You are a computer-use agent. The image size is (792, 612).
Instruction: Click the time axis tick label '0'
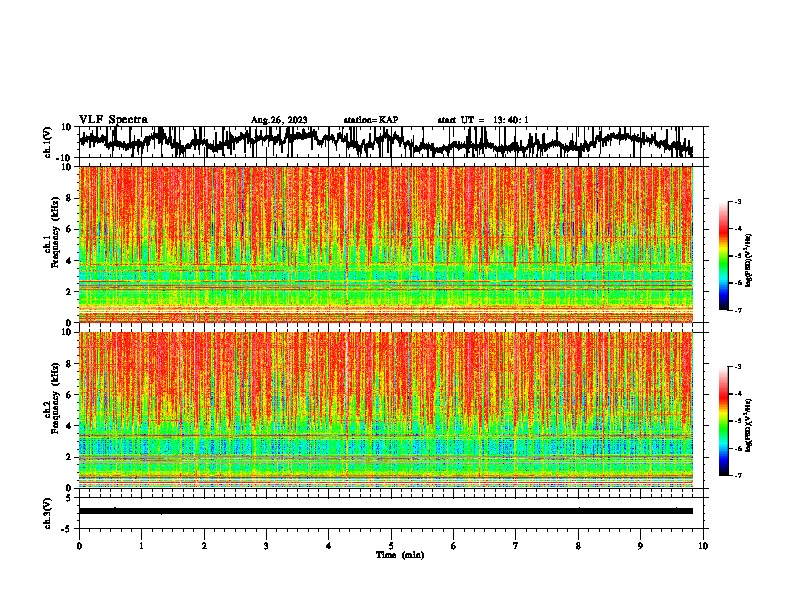(79, 546)
